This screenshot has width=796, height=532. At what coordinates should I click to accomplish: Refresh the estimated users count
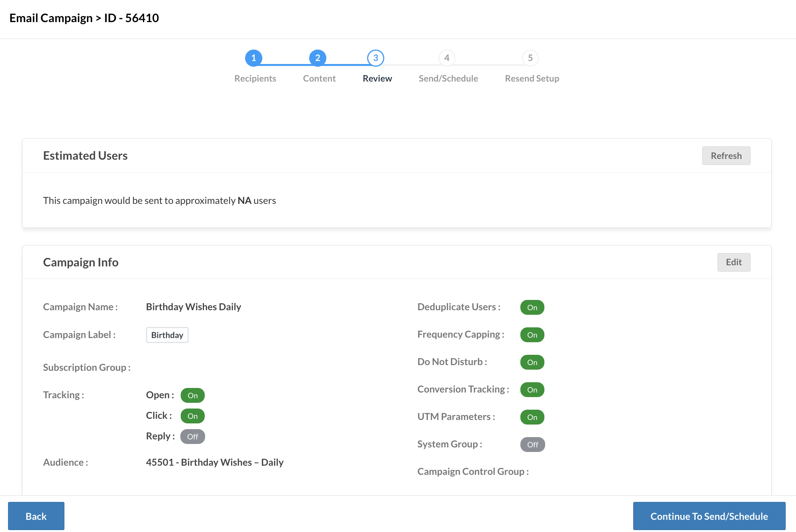(726, 156)
